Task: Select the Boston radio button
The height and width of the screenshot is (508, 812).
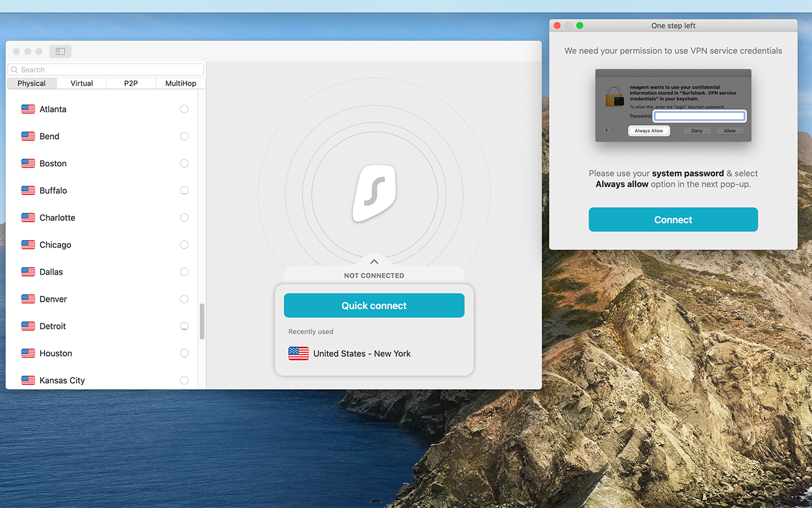Action: coord(184,163)
